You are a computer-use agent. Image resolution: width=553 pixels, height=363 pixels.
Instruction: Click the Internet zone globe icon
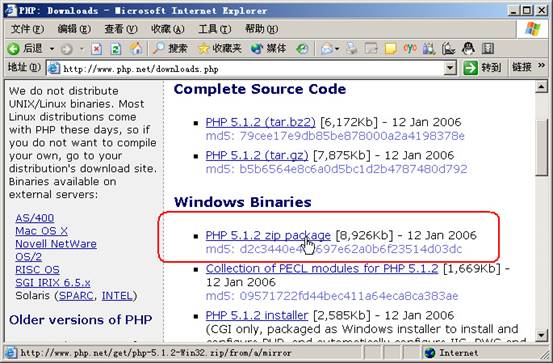429,352
